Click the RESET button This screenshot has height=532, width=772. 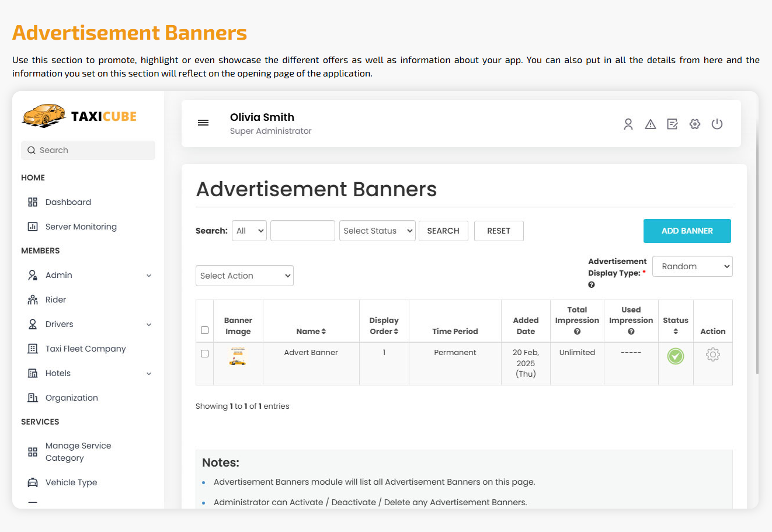point(499,231)
